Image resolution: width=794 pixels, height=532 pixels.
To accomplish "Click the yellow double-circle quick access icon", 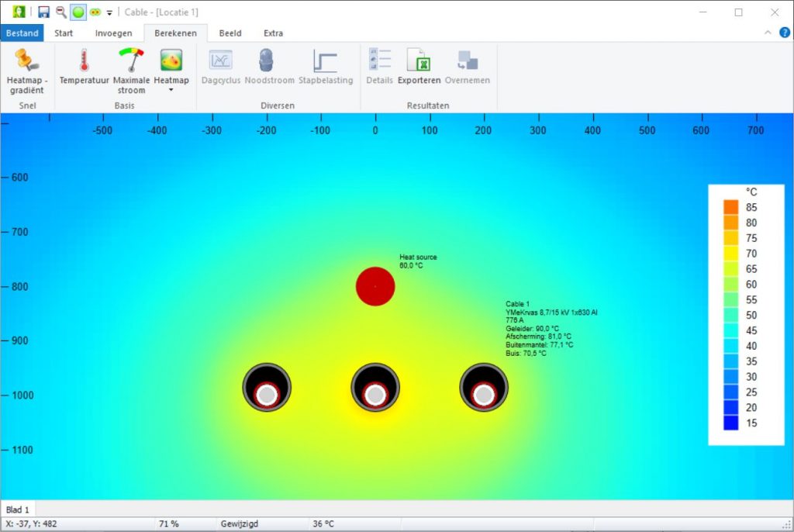I will click(x=95, y=12).
